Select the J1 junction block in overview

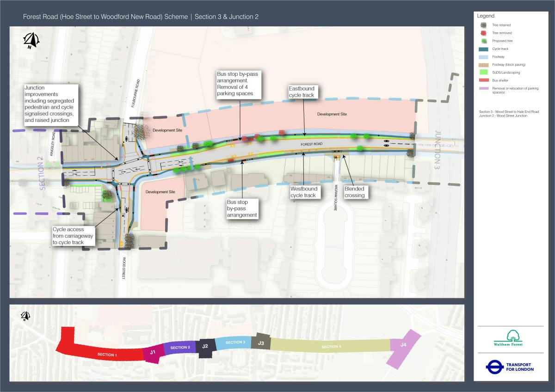click(154, 352)
